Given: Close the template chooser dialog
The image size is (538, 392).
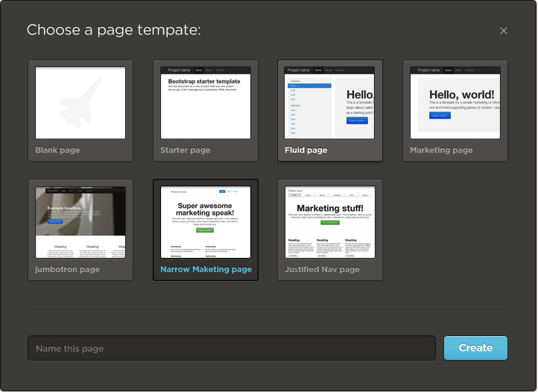Looking at the screenshot, I should point(504,31).
